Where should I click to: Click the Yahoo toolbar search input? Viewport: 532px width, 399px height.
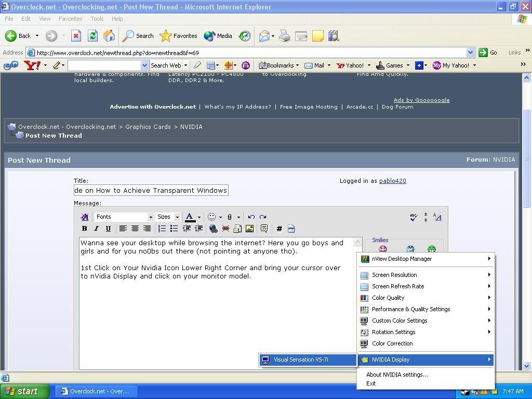(104, 65)
